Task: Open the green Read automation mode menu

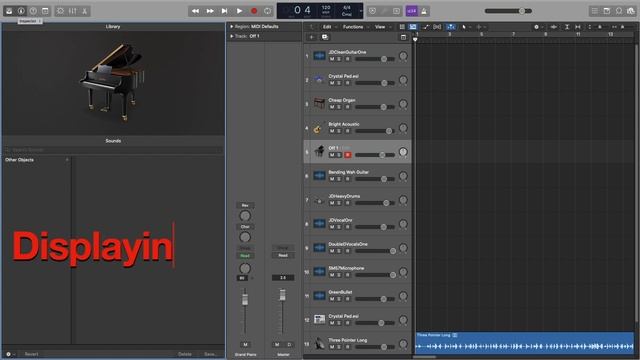Action: (245, 256)
